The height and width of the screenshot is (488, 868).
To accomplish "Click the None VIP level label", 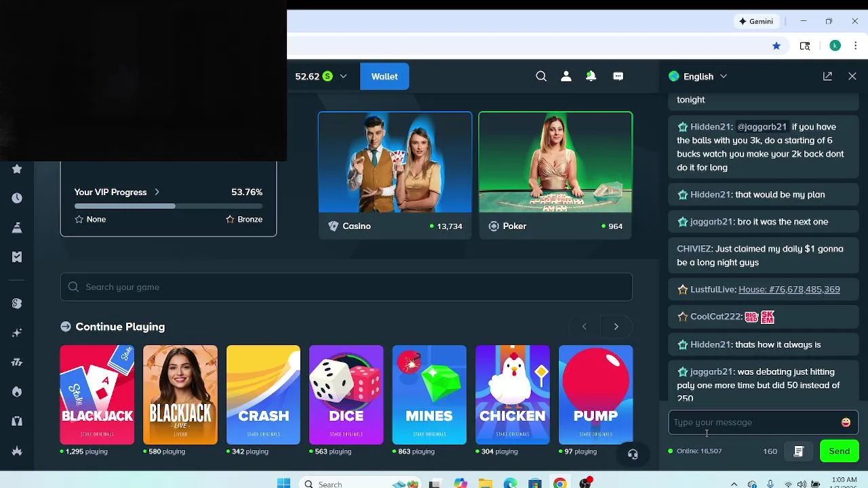I will coord(90,220).
